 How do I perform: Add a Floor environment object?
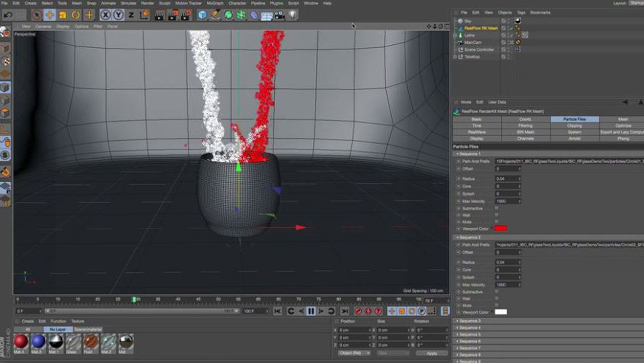pos(267,15)
